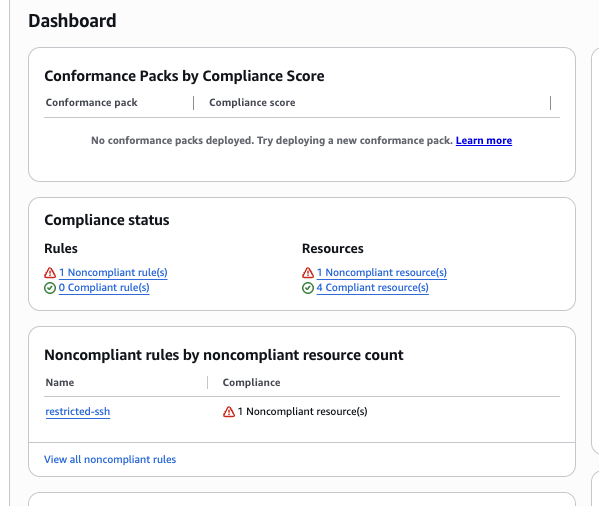Click the Resources subheading
Viewport: 599px width, 506px height.
coord(333,248)
